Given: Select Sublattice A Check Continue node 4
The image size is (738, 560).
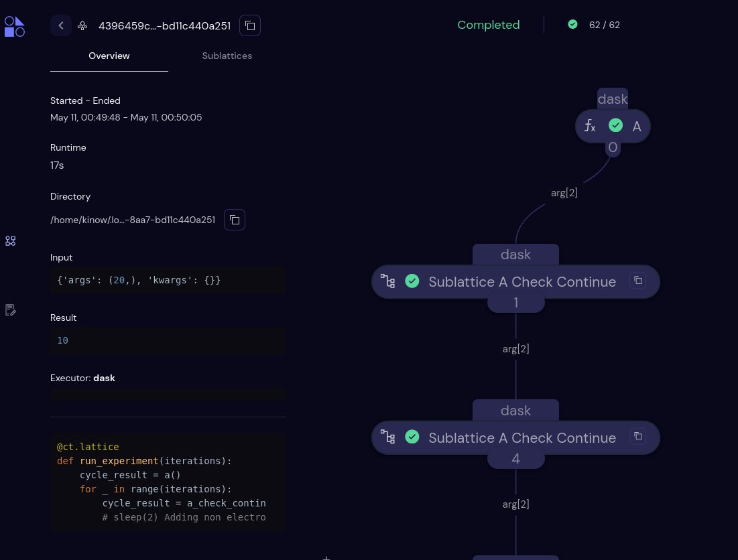Looking at the screenshot, I should click(x=516, y=437).
